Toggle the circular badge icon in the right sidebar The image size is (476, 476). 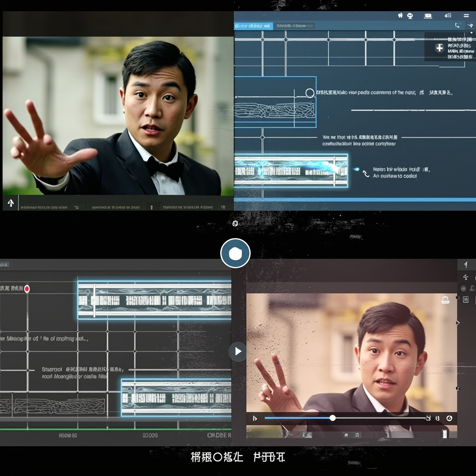(x=463, y=288)
